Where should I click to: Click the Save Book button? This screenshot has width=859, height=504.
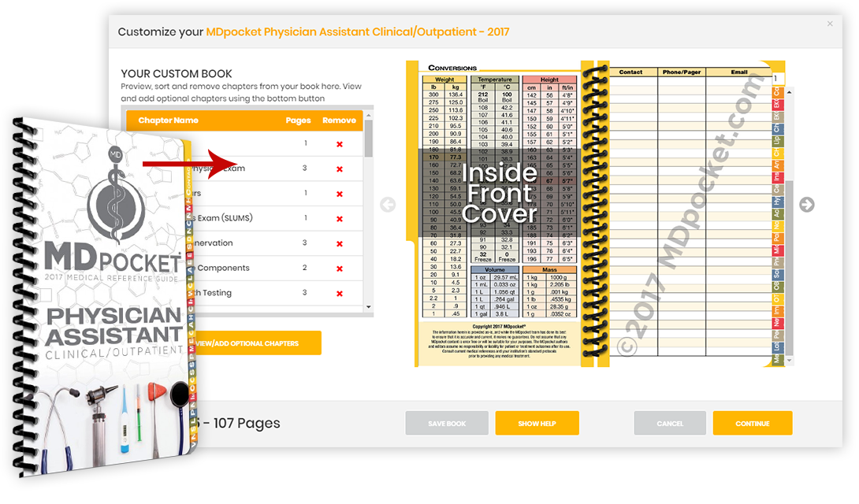pos(447,424)
